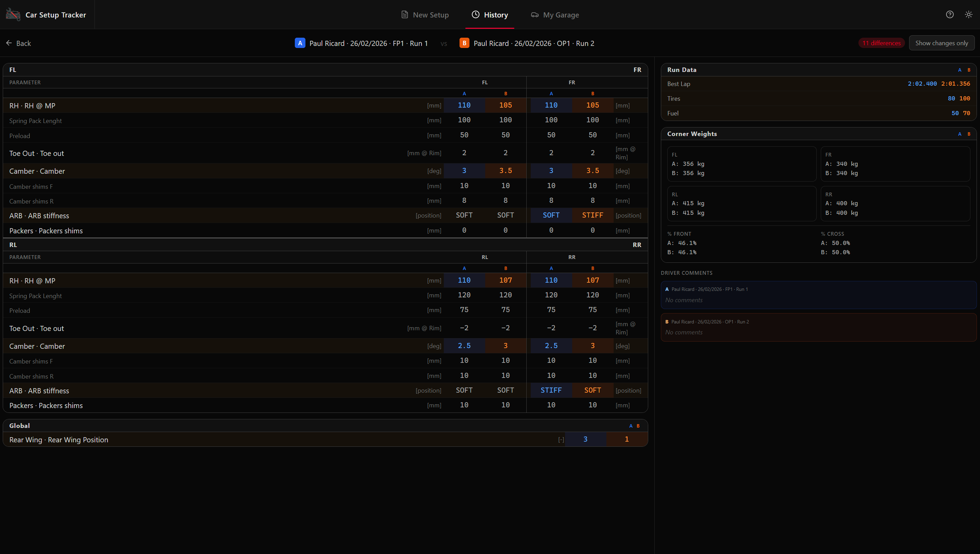Image resolution: width=980 pixels, height=554 pixels.
Task: Click the 11 differences badge
Action: (881, 42)
